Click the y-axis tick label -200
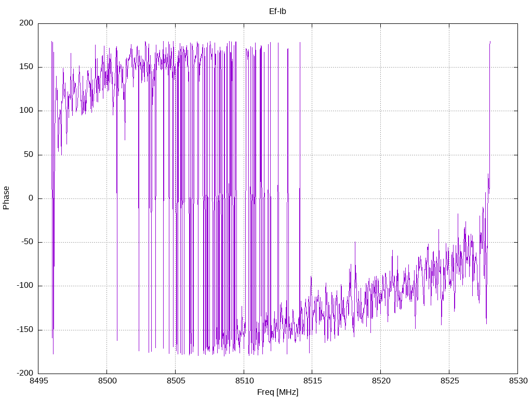 [x=25, y=374]
